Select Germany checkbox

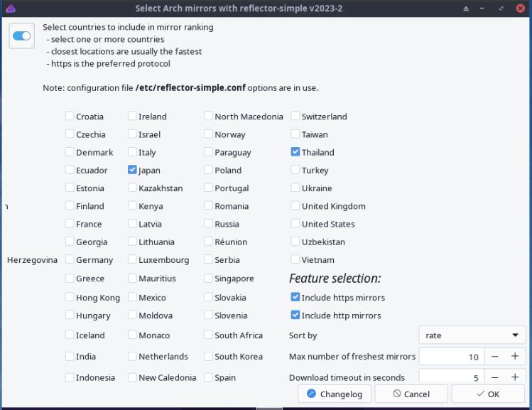click(x=70, y=260)
